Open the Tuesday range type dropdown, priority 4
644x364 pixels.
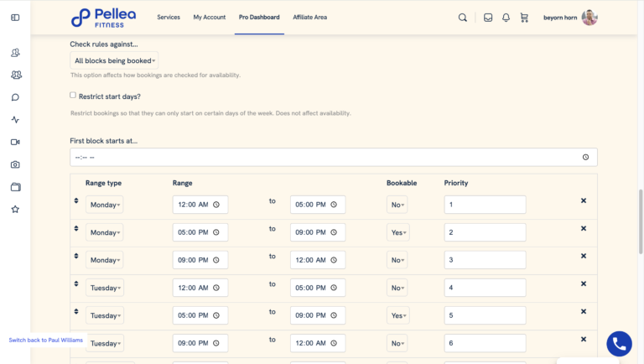pos(105,288)
